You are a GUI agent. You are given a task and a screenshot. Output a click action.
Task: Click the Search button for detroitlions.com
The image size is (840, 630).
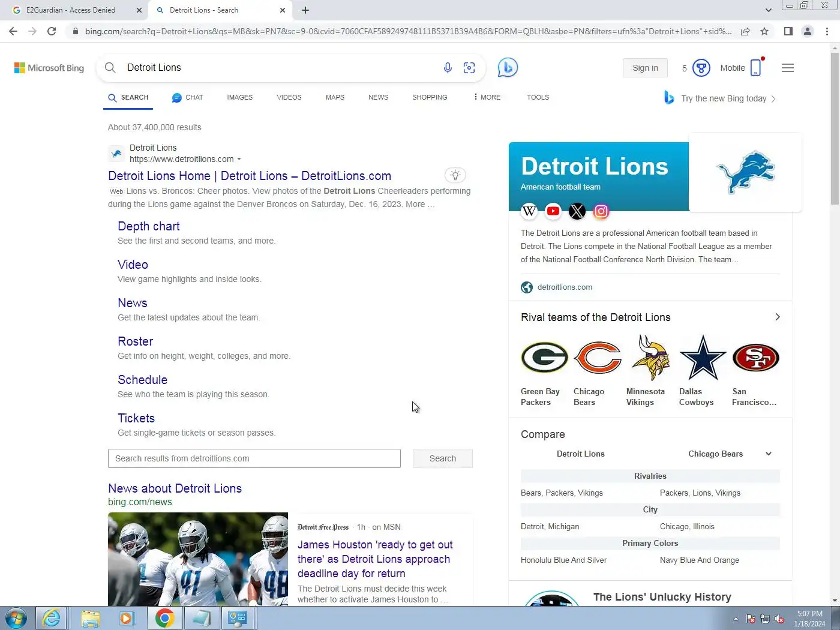443,458
